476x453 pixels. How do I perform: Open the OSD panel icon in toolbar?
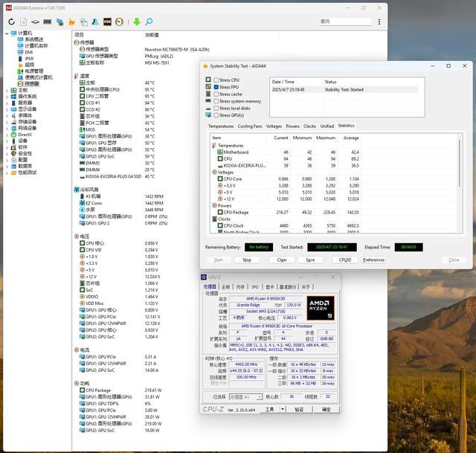tap(107, 22)
